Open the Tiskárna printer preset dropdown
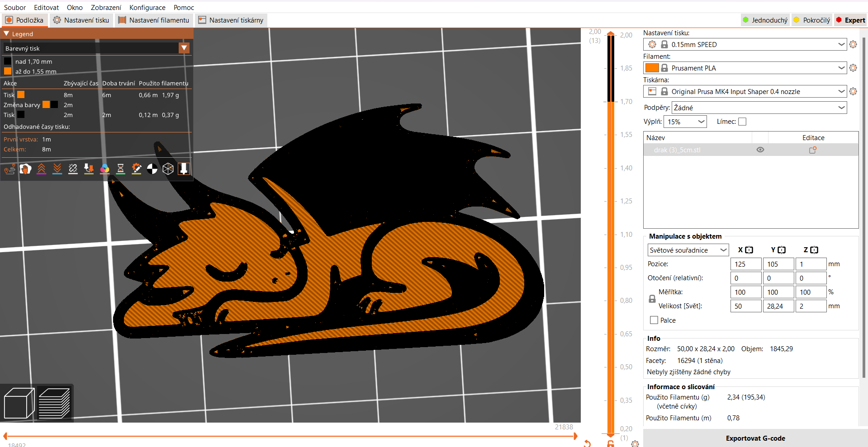 745,91
